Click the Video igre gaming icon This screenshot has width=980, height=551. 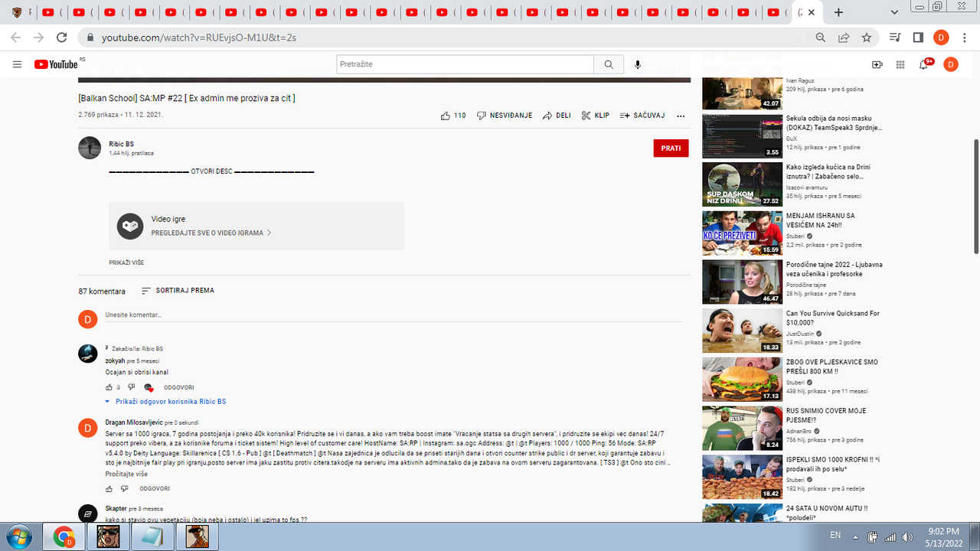pyautogui.click(x=130, y=226)
